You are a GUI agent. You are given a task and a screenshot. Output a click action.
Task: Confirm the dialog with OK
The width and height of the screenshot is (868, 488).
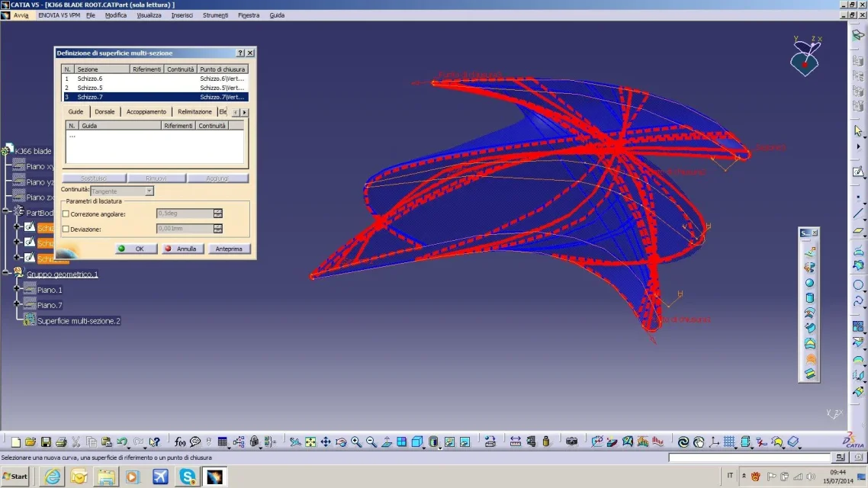point(135,249)
